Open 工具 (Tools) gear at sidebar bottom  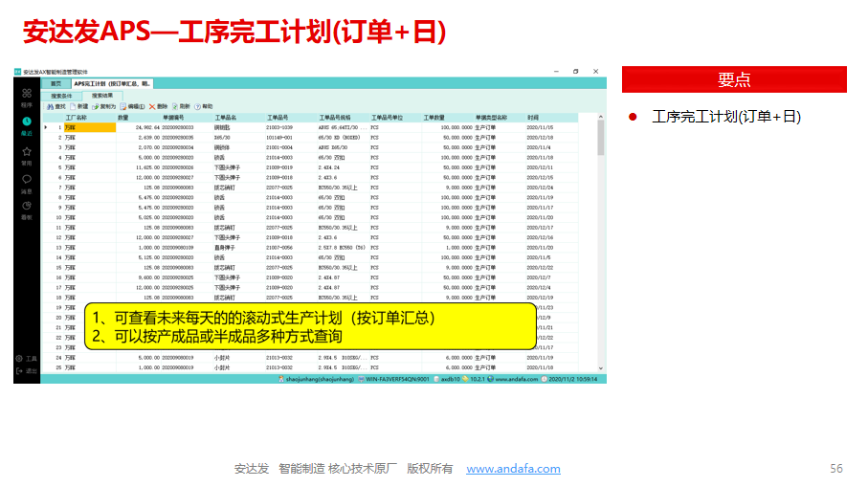coord(27,358)
